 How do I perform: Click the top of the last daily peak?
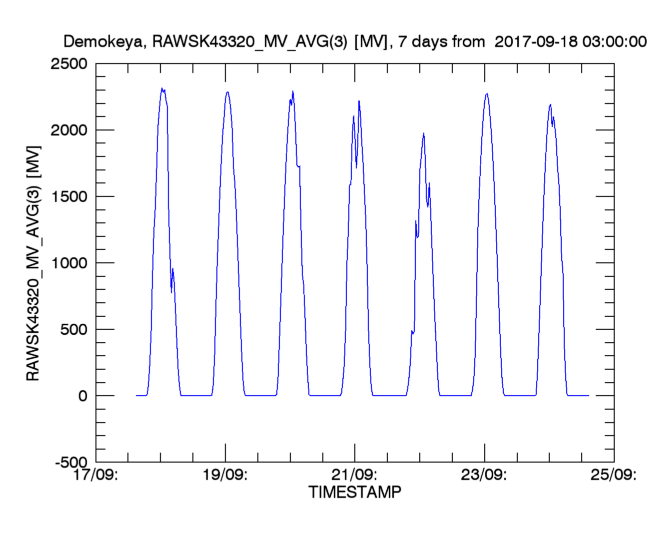coord(550,105)
